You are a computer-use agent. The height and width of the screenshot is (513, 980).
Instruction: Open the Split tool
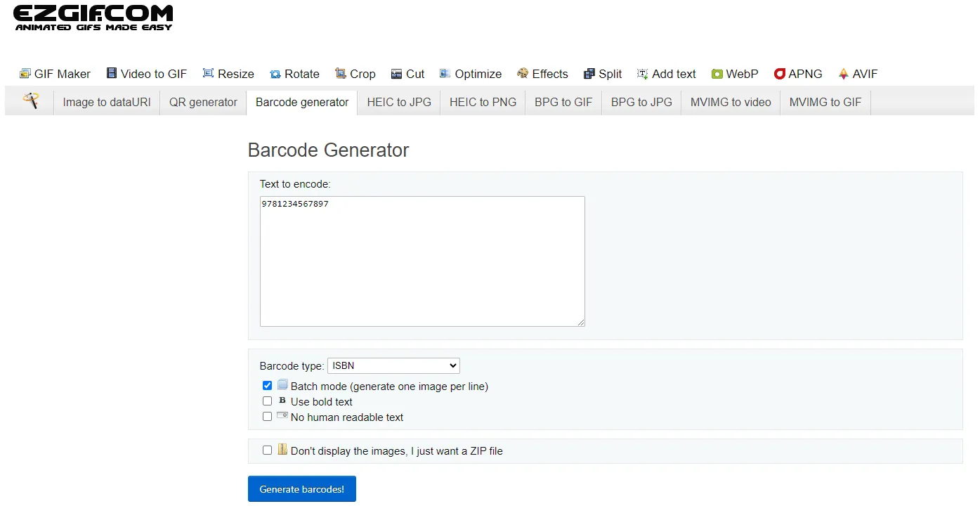point(603,74)
